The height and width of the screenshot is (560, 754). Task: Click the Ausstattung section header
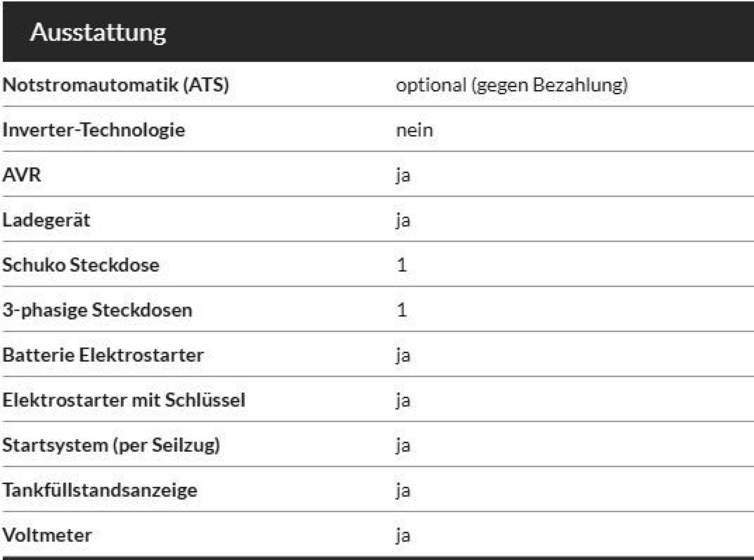click(x=98, y=32)
